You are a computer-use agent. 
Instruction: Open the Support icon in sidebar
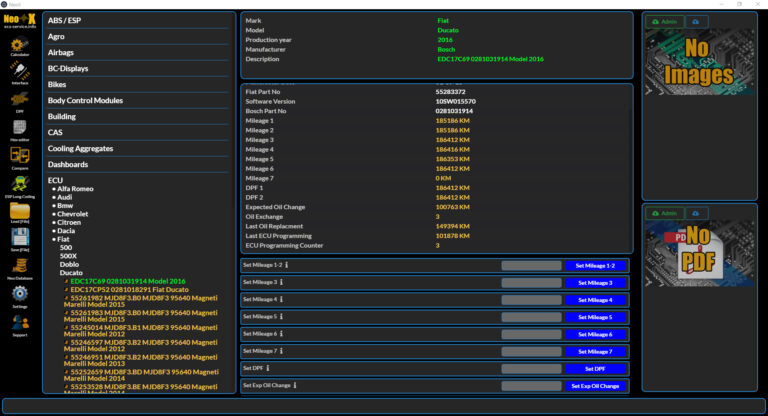click(x=19, y=323)
